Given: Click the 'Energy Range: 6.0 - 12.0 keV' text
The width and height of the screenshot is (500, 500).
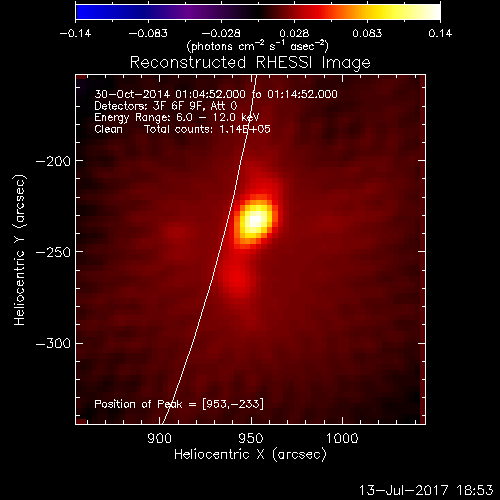Looking at the screenshot, I should point(177,118).
